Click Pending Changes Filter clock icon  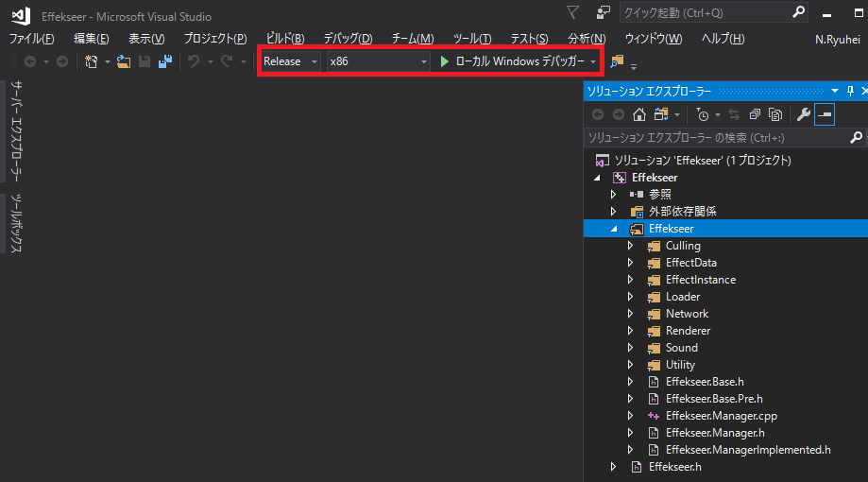pos(703,114)
